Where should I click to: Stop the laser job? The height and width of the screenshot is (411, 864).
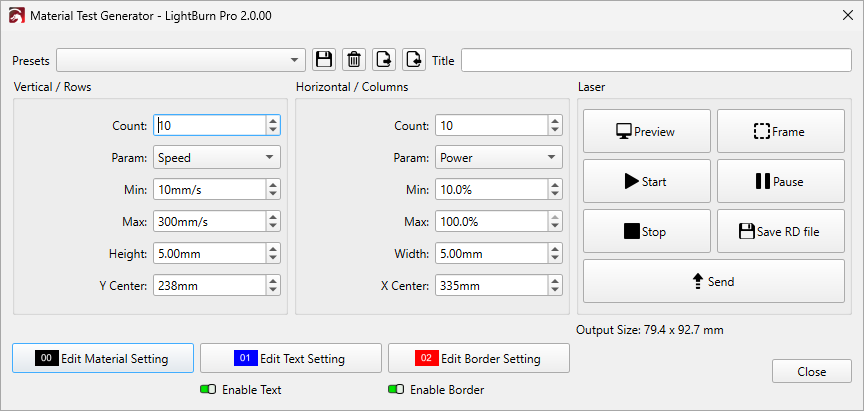(x=646, y=231)
